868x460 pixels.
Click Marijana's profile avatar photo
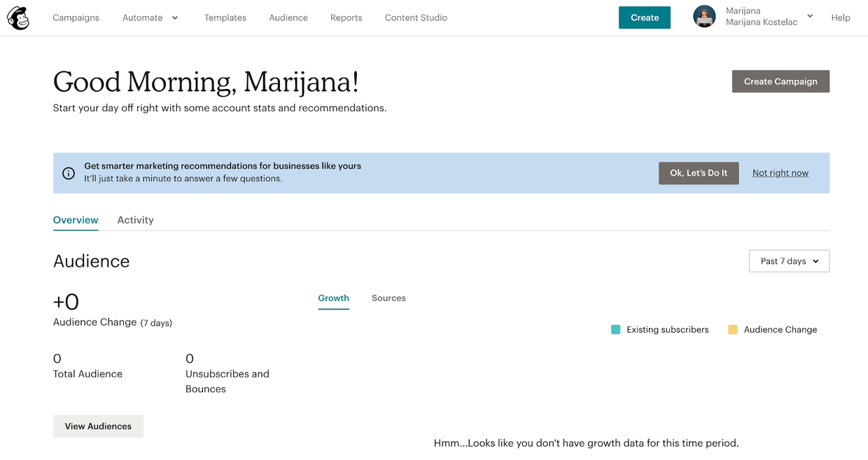704,17
